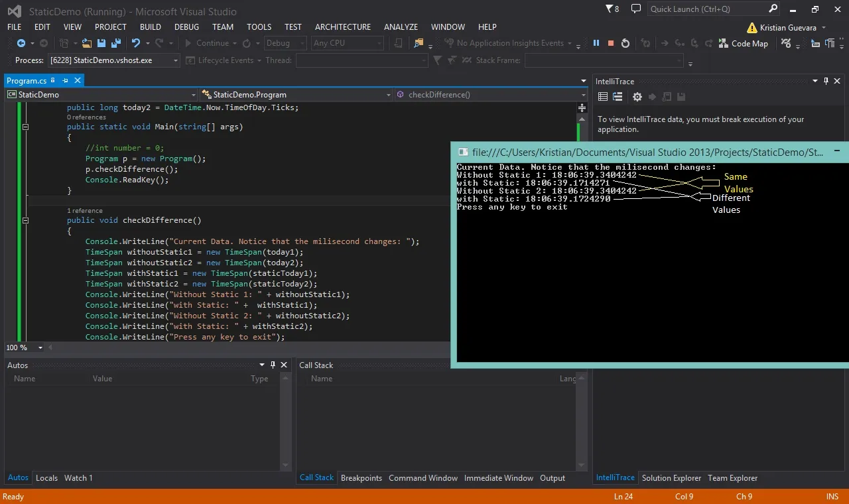Switch to the Solution Explorer tab
The image size is (849, 504).
click(x=671, y=477)
